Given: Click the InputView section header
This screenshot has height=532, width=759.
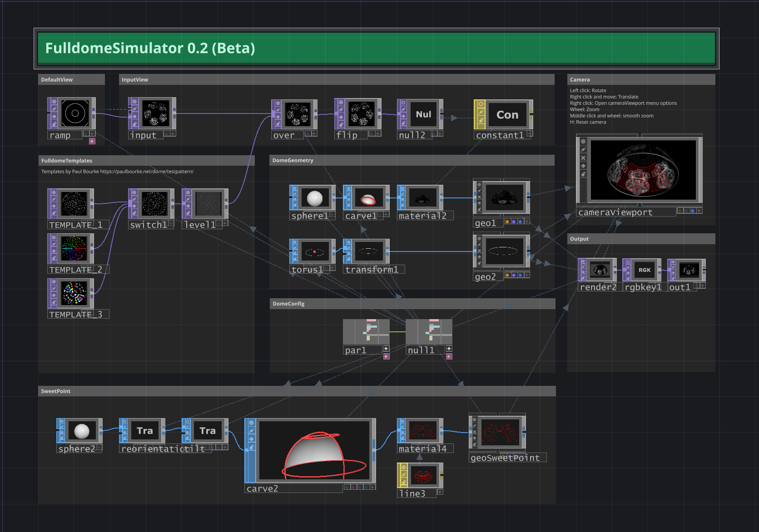Looking at the screenshot, I should [337, 79].
